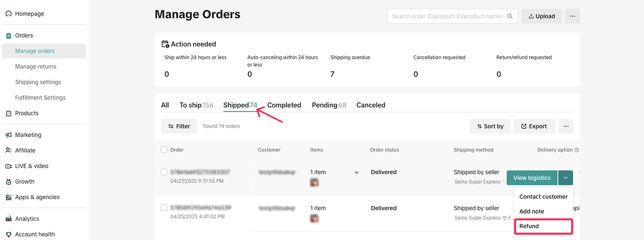
Task: Open the first order's product thumbnail
Action: 314,182
